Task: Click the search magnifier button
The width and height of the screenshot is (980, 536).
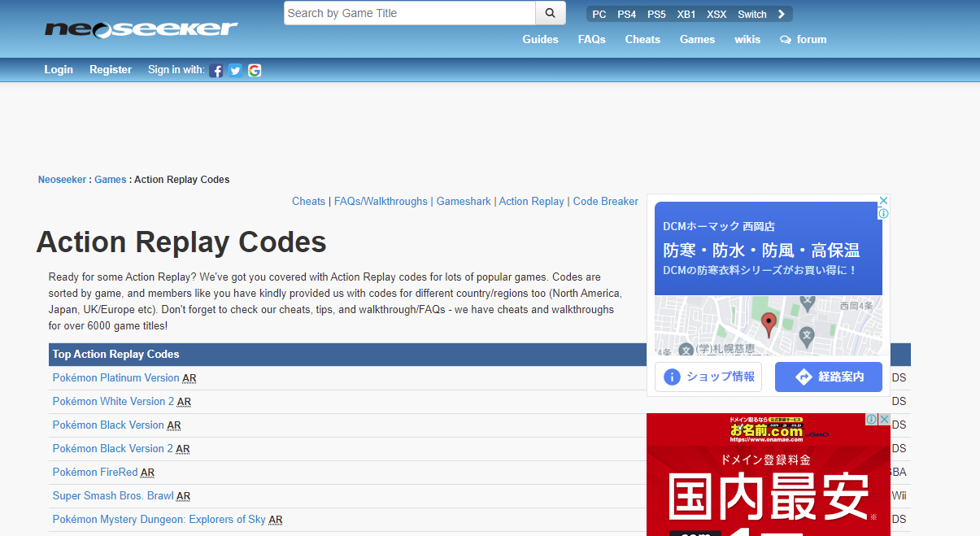Action: (550, 13)
